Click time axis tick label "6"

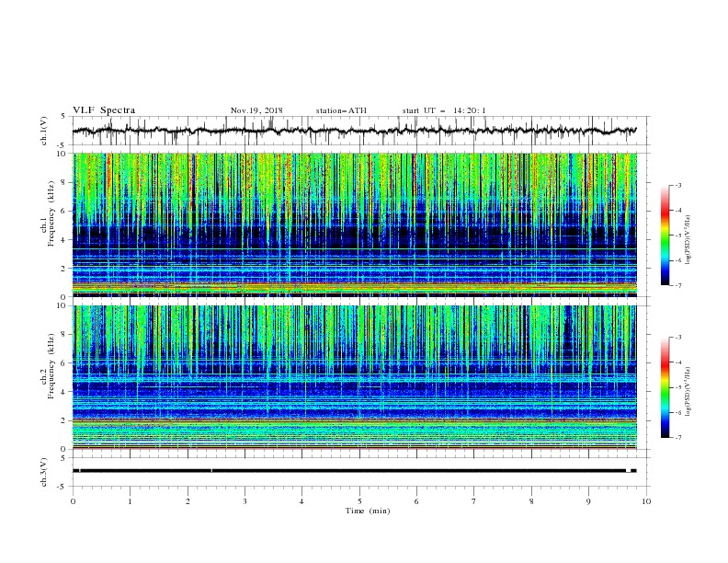coord(416,501)
